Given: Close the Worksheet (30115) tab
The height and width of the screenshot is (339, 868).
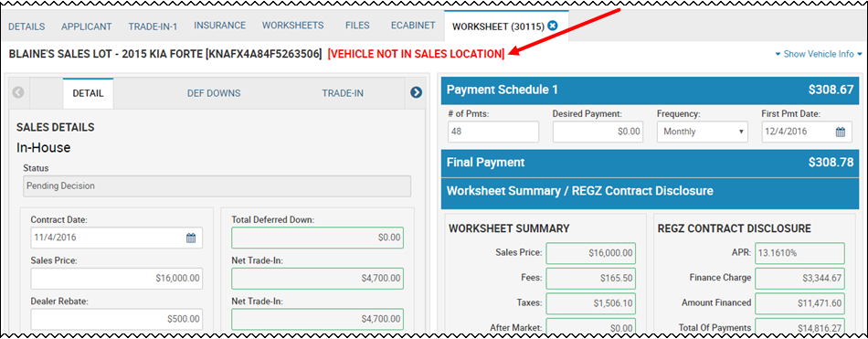Looking at the screenshot, I should (x=553, y=26).
